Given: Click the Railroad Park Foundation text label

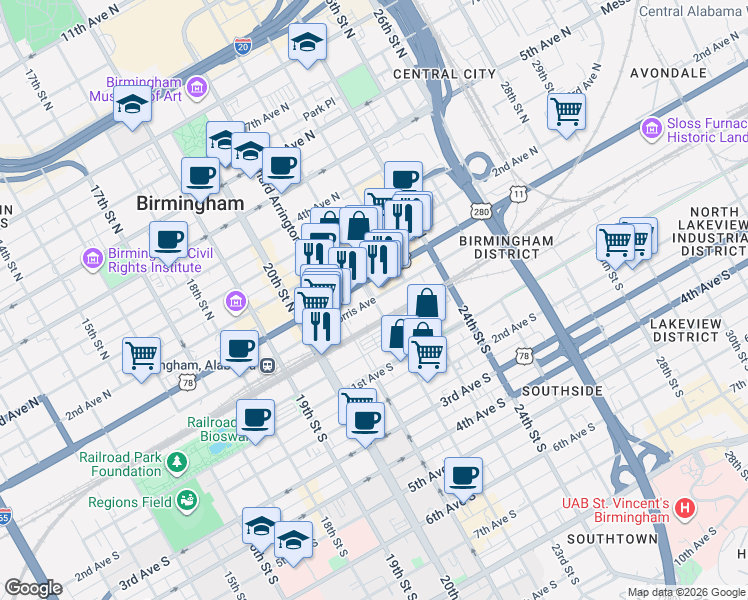Looking at the screenshot, I should pyautogui.click(x=121, y=464).
